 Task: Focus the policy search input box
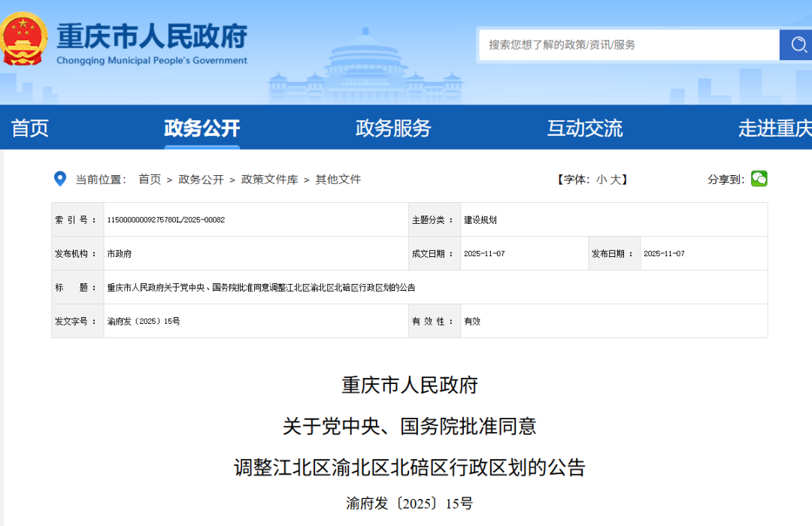click(629, 45)
